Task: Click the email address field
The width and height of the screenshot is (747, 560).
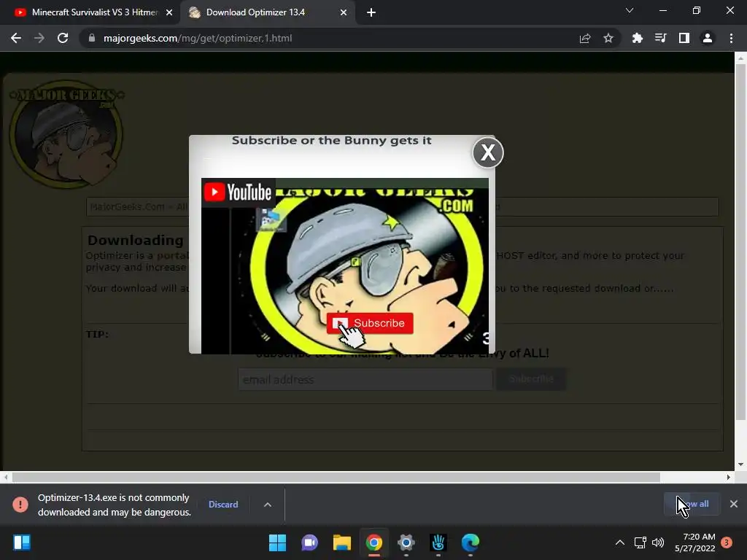Action: click(365, 379)
